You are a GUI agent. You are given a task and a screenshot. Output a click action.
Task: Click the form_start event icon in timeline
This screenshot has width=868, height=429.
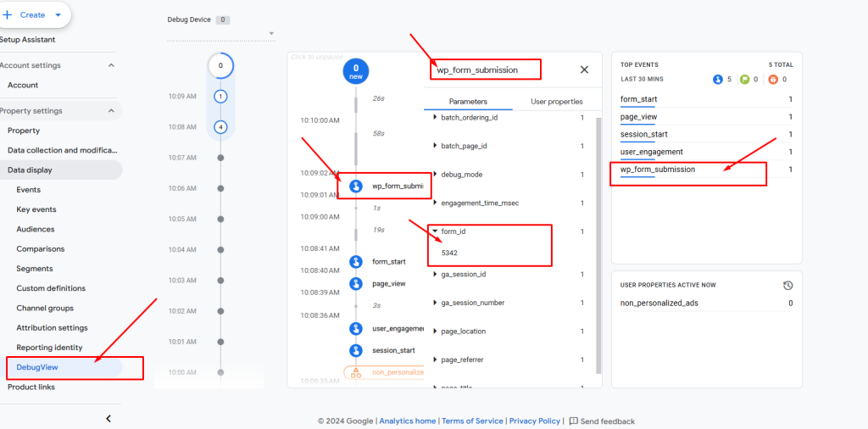coord(356,262)
